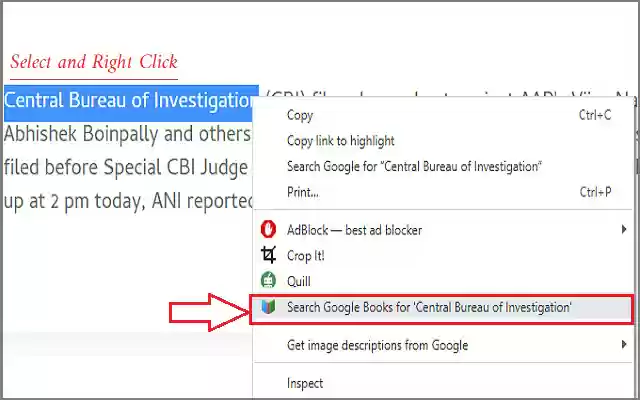The image size is (640, 400).
Task: Click the "Abhishek Boinpally and others" text line
Action: 127,135
